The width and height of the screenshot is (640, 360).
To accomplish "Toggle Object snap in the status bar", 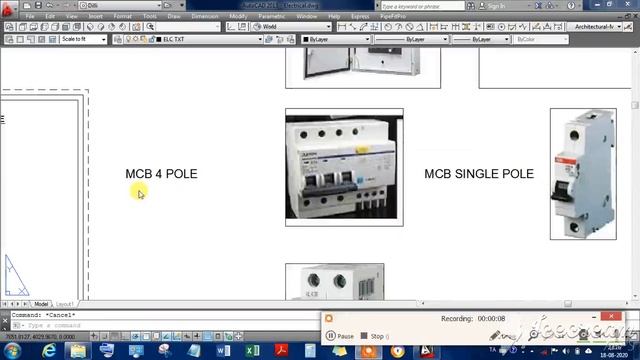I will (x=146, y=336).
